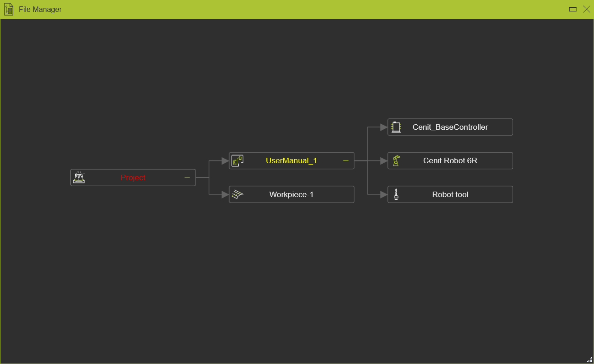Click the Cenit_BaseController controller icon
Image resolution: width=594 pixels, height=364 pixels.
[396, 127]
